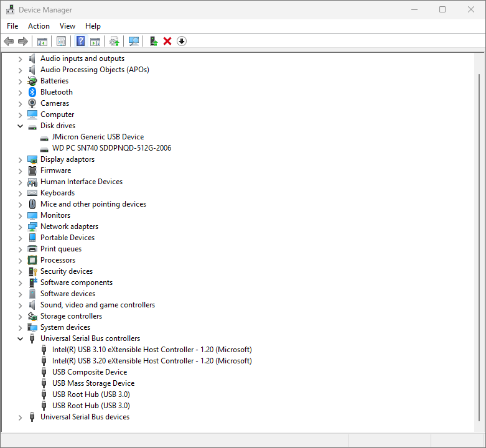
Task: Click Show/Hide Console Tree toolbar icon
Action: [x=42, y=41]
